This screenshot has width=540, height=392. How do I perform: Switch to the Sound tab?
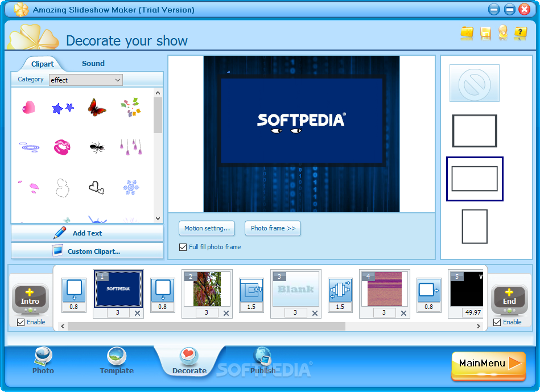pos(93,63)
